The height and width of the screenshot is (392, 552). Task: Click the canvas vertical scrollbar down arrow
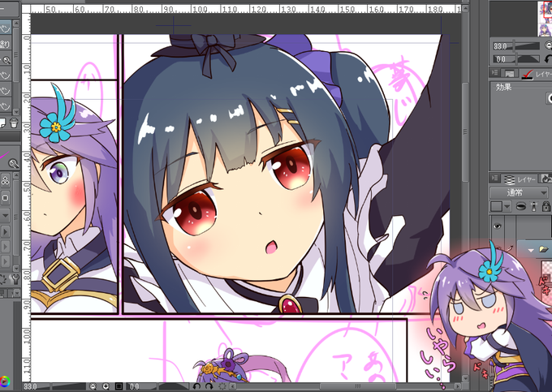pyautogui.click(x=464, y=378)
